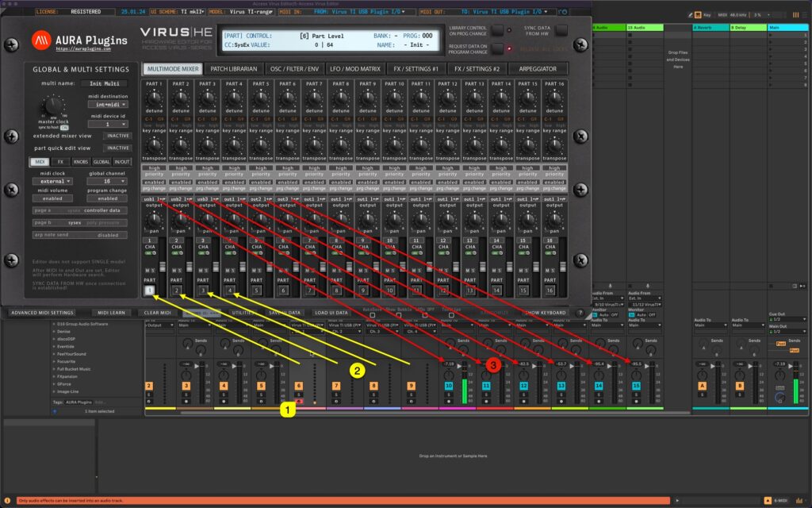
Task: Open the midi clock external dropdown
Action: tap(52, 181)
